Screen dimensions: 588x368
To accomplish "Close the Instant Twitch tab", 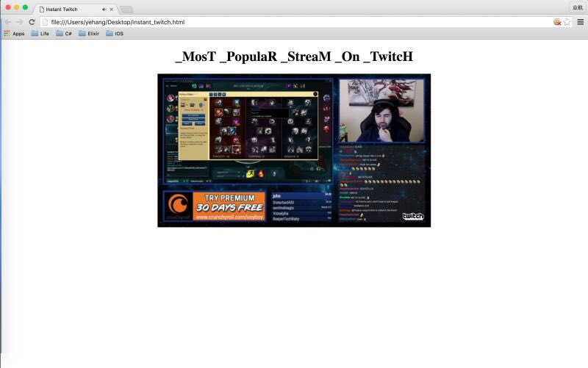I will 112,9.
